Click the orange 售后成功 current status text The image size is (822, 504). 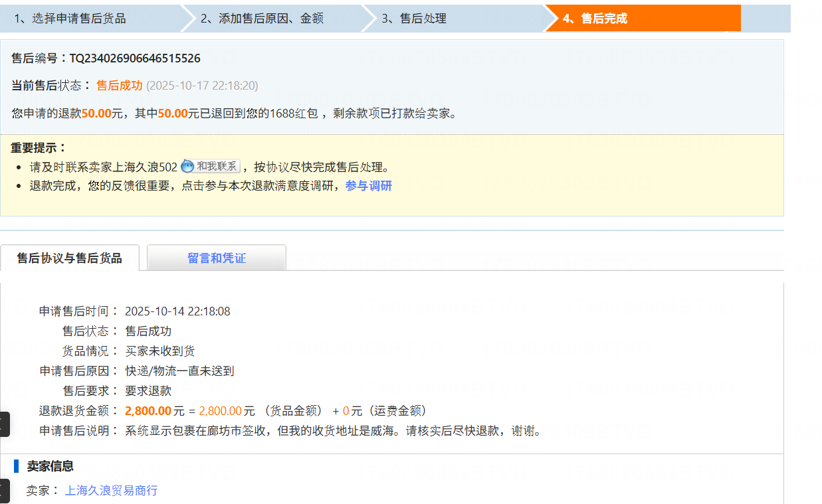(x=119, y=86)
